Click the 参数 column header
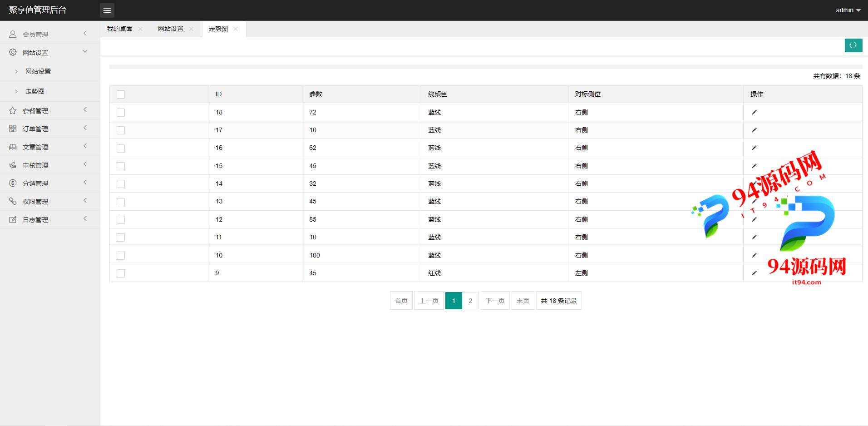 pyautogui.click(x=316, y=94)
